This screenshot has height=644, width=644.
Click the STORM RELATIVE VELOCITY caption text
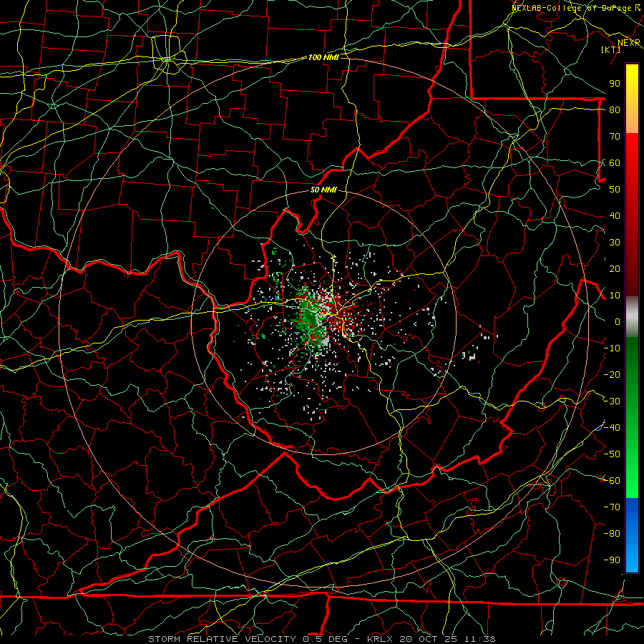[x=222, y=639]
